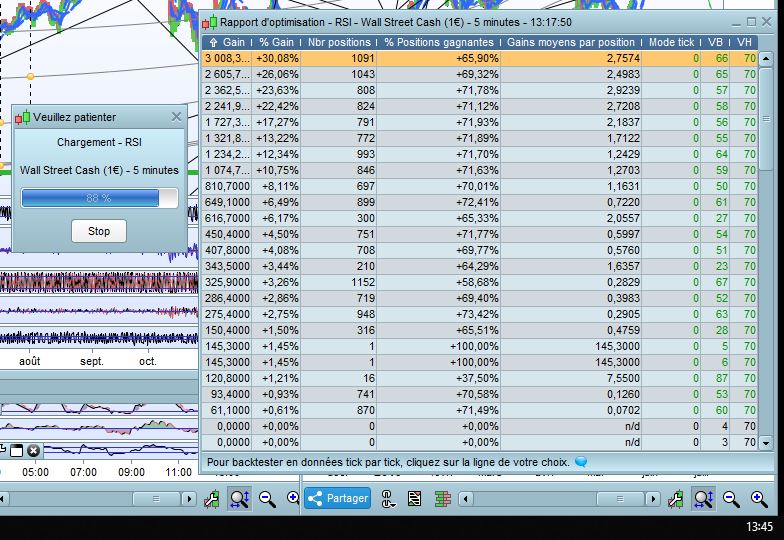Click the 7,5500 average gain cell
Screen dimensions: 784x540
(x=571, y=378)
